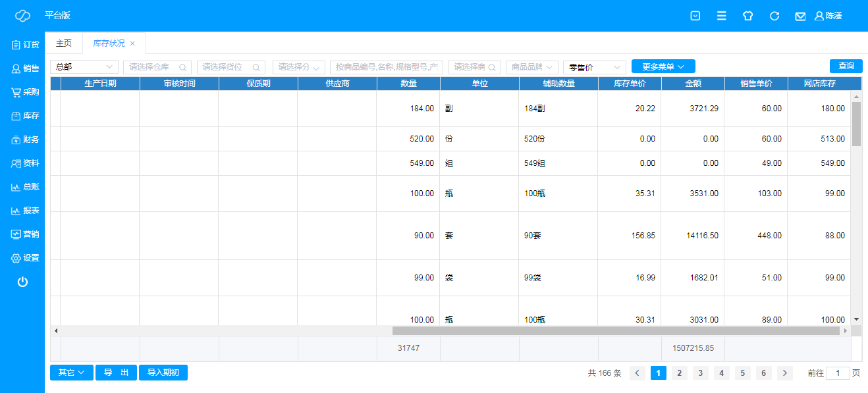Screen dimensions: 868x393
Task: Select current page 1 button
Action: (659, 373)
